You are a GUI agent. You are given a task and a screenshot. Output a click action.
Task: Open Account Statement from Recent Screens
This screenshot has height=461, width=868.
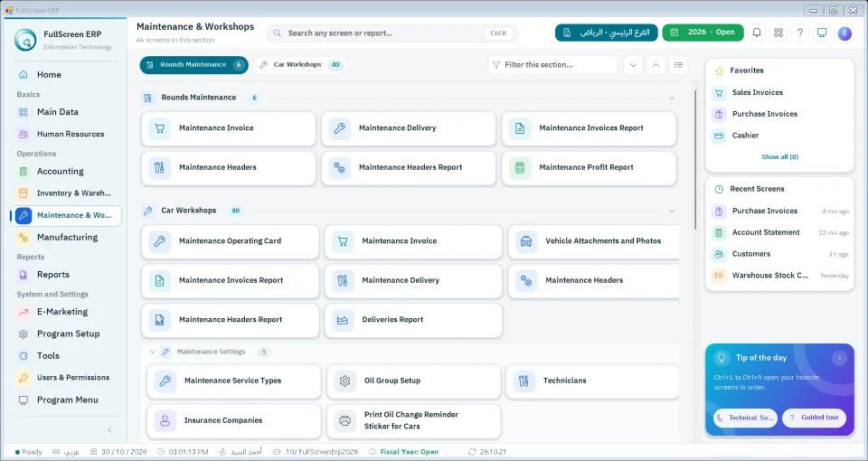pos(779,232)
